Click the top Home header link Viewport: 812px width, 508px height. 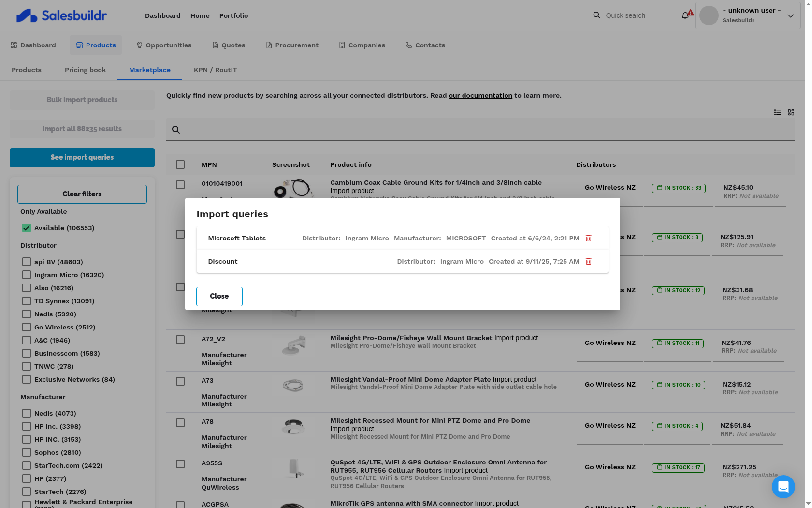[200, 15]
